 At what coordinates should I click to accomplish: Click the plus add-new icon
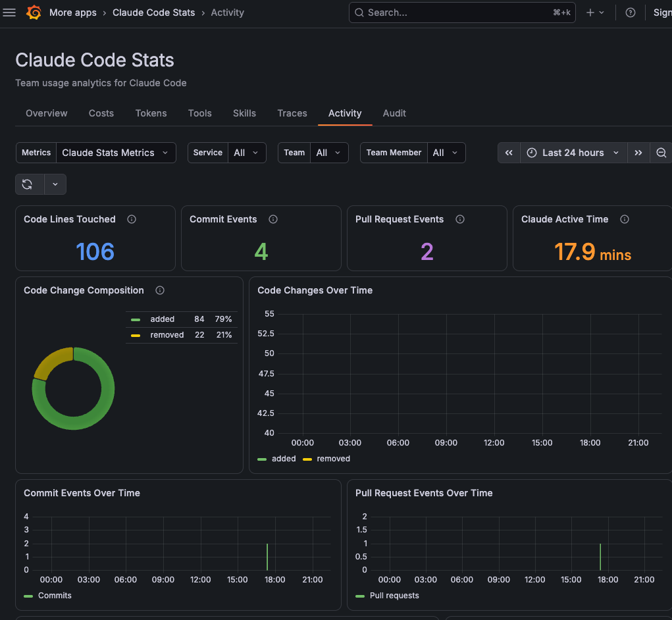pyautogui.click(x=590, y=13)
